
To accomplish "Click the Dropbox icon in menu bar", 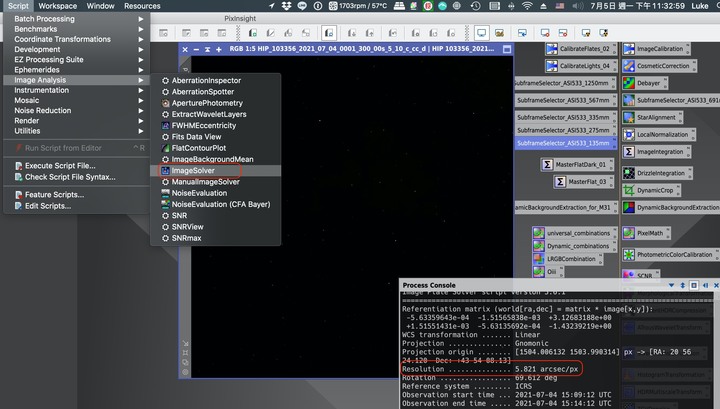I will click(x=287, y=6).
